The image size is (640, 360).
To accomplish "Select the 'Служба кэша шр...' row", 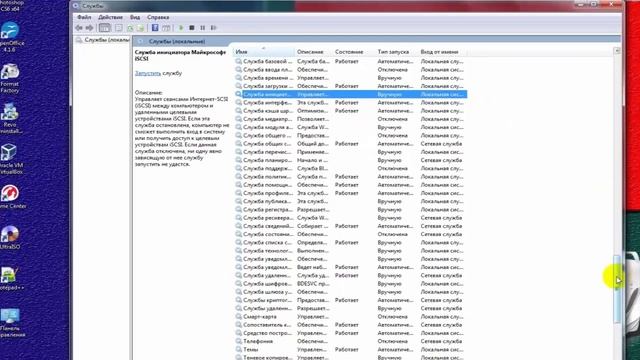I will click(350, 111).
